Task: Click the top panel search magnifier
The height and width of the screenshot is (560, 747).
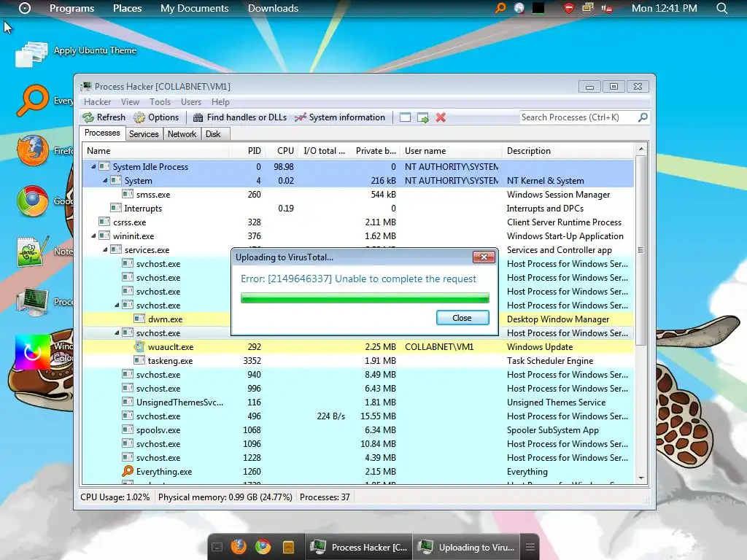Action: coord(721,8)
